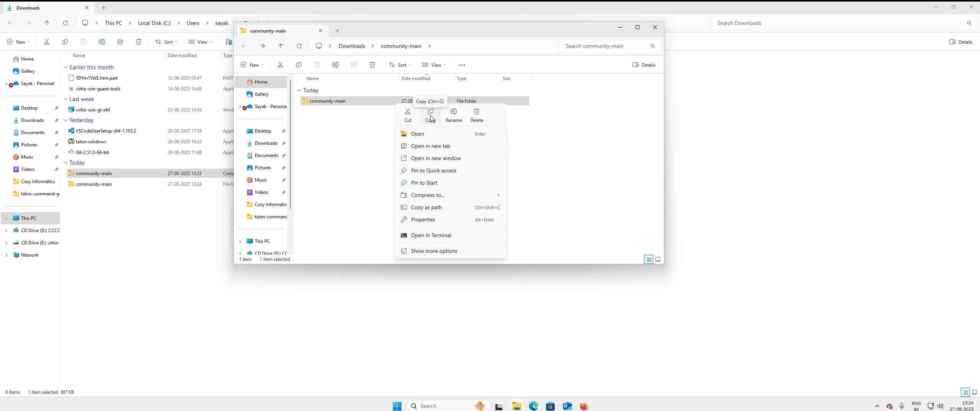The image size is (980, 411).
Task: Click Share icon in Downloads window toolbar
Action: tap(120, 42)
